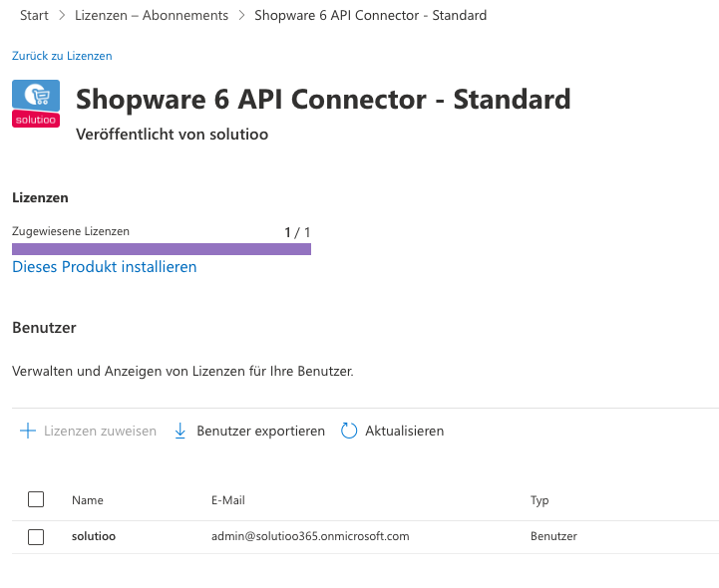This screenshot has width=719, height=588.
Task: Click the solutioo Shopware product logo
Action: coord(36,104)
